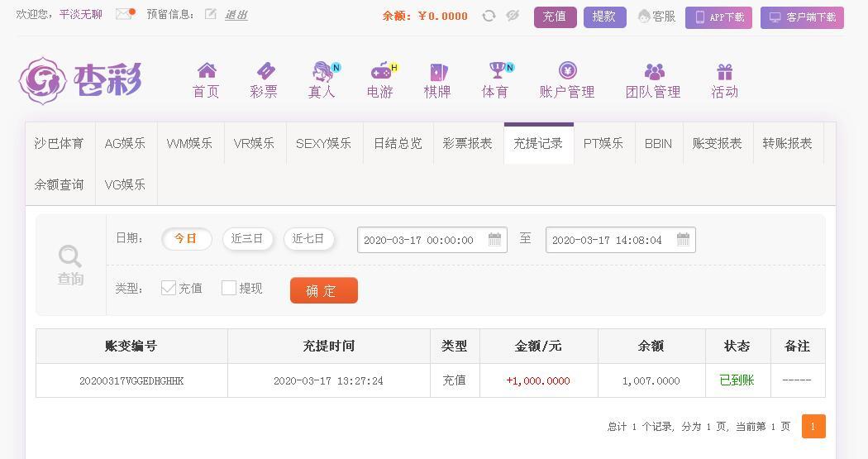Viewport: 868px width, 459px height.
Task: Switch to the 账变报表 tab
Action: coord(718,143)
